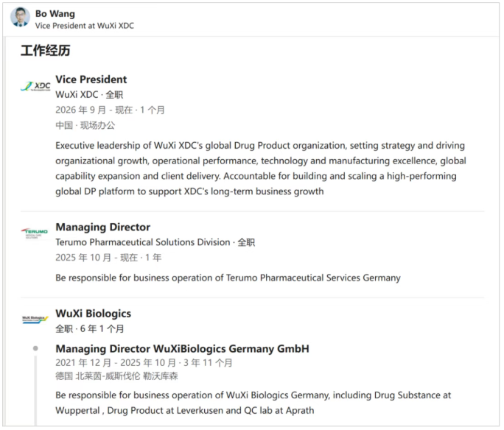Click the Terumo Pharmaceutical Services Germany description
Viewport: 504px width, 430px height.
point(228,278)
